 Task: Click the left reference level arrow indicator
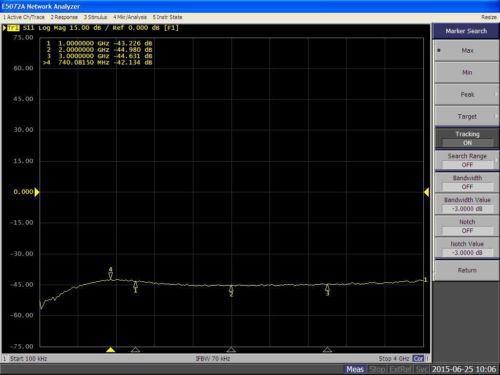pos(37,192)
